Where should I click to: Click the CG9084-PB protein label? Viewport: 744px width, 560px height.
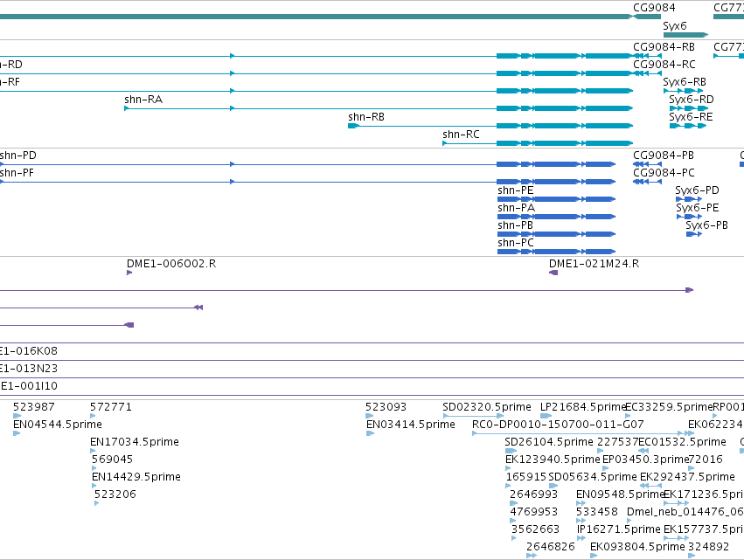(664, 156)
